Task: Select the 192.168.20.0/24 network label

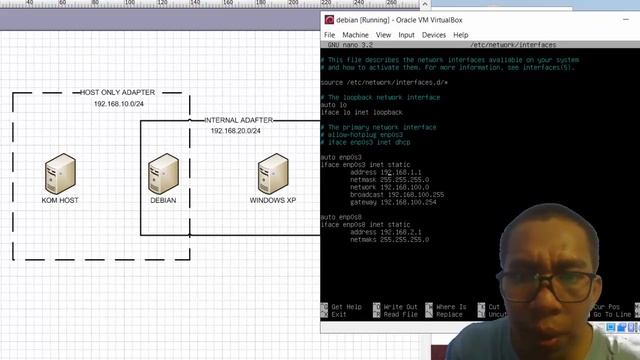Action: [236, 131]
